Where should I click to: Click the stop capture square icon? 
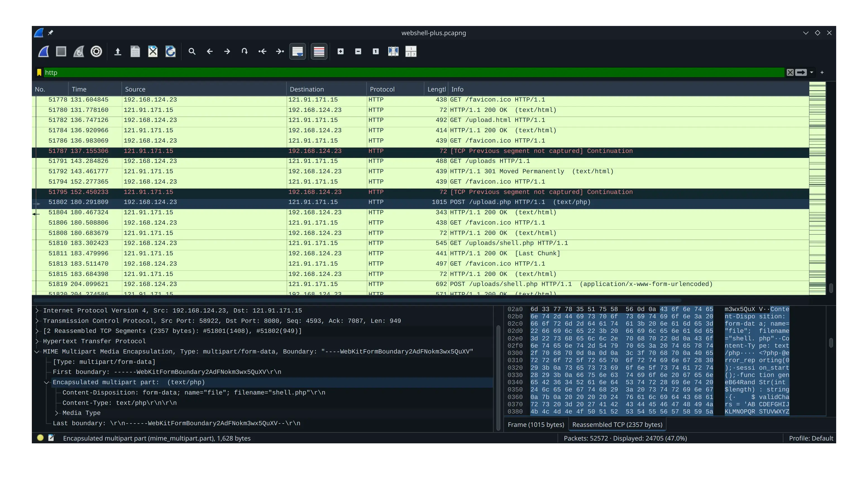pos(61,52)
